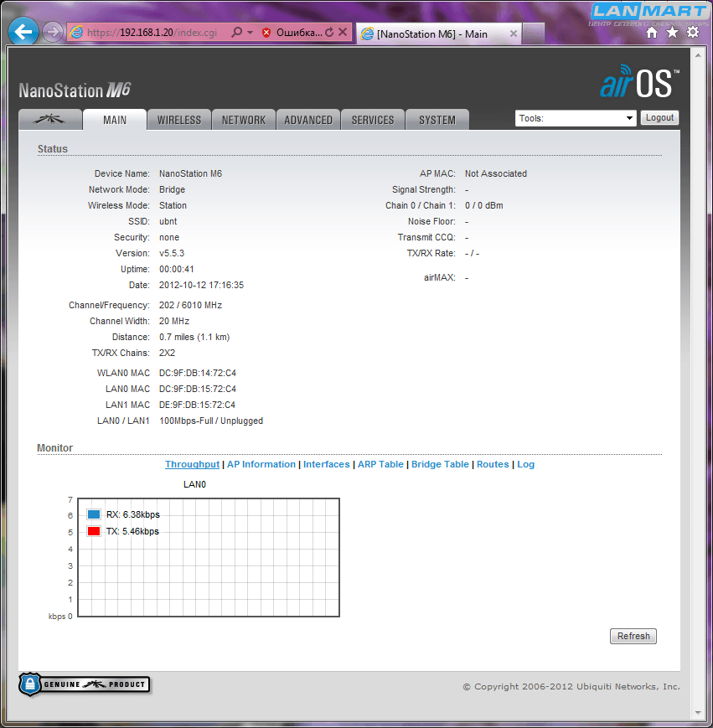
Task: Switch to the MAIN tab
Action: (115, 120)
